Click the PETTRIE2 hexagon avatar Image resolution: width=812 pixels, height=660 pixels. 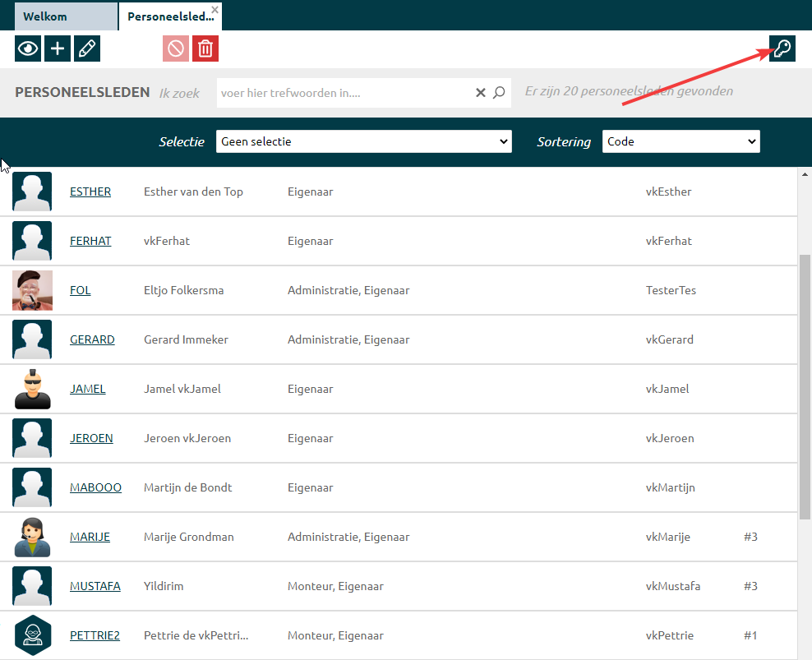(x=32, y=635)
